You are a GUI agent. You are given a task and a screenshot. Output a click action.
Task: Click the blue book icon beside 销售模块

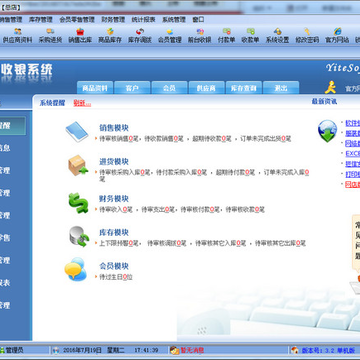(x=77, y=132)
